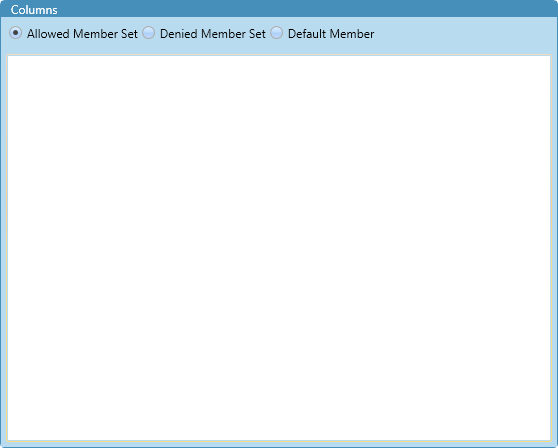Switch to Denied Member Set option
Screen dimensions: 558x448
pos(149,33)
